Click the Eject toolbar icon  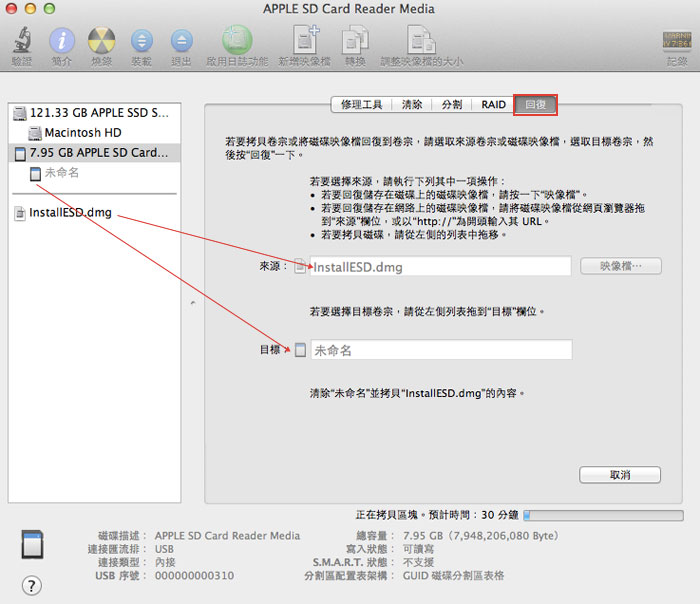tap(181, 41)
